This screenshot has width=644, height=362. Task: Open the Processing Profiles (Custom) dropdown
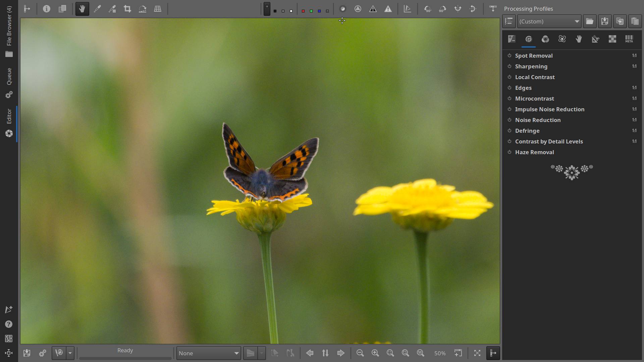(549, 21)
